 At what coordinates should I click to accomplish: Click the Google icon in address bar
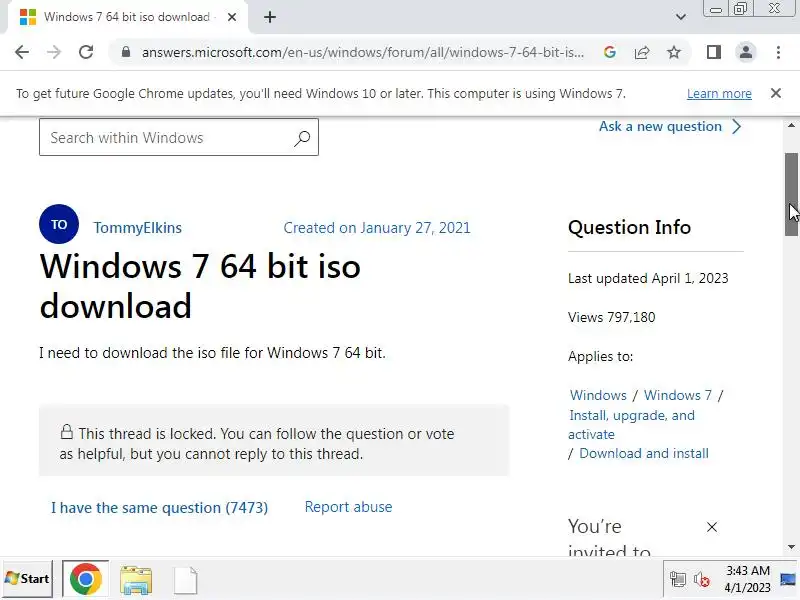coord(610,52)
